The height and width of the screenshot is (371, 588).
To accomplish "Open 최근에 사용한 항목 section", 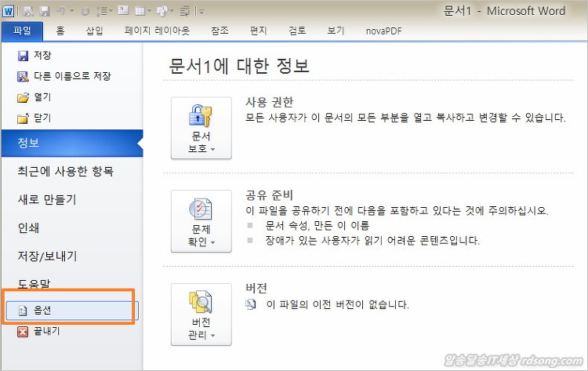I will pos(66,172).
